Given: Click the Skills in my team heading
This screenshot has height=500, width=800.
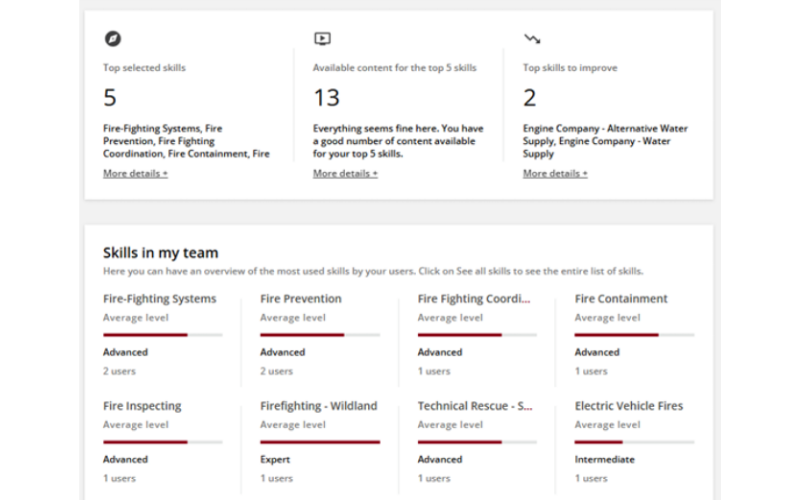Looking at the screenshot, I should click(161, 253).
